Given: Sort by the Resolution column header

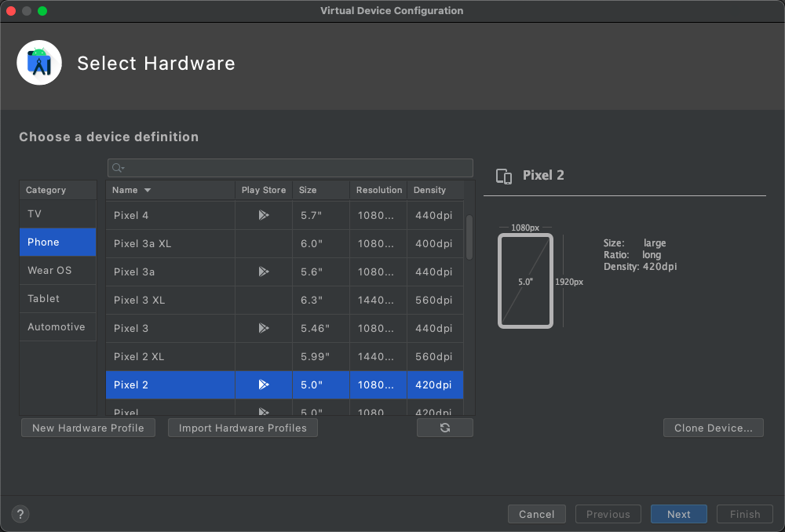Looking at the screenshot, I should tap(378, 190).
